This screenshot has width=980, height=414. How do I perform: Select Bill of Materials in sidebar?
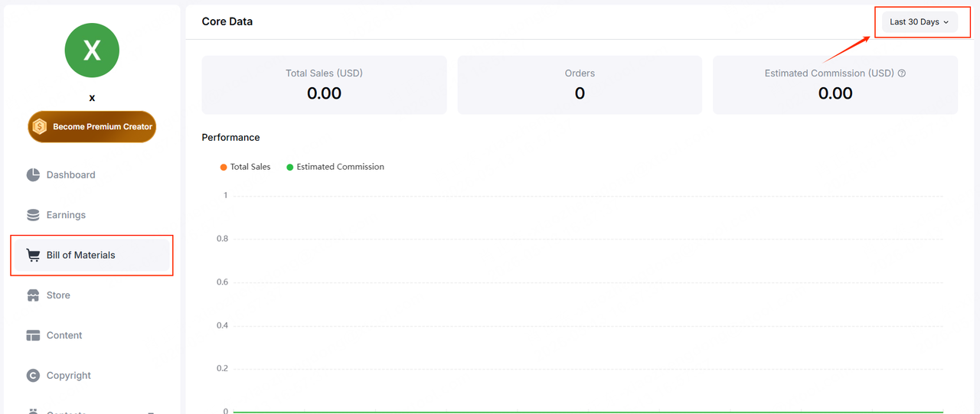click(92, 255)
